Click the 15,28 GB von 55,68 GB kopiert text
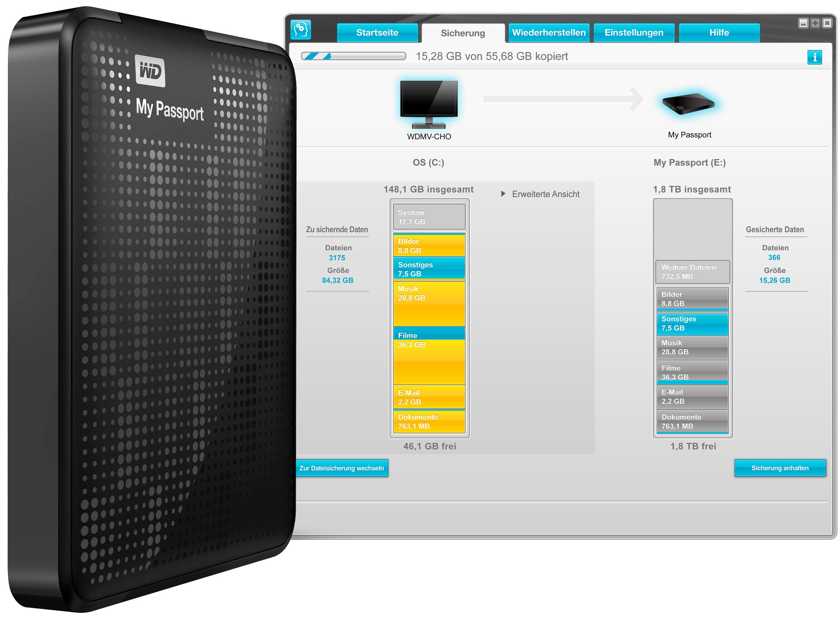 (492, 56)
